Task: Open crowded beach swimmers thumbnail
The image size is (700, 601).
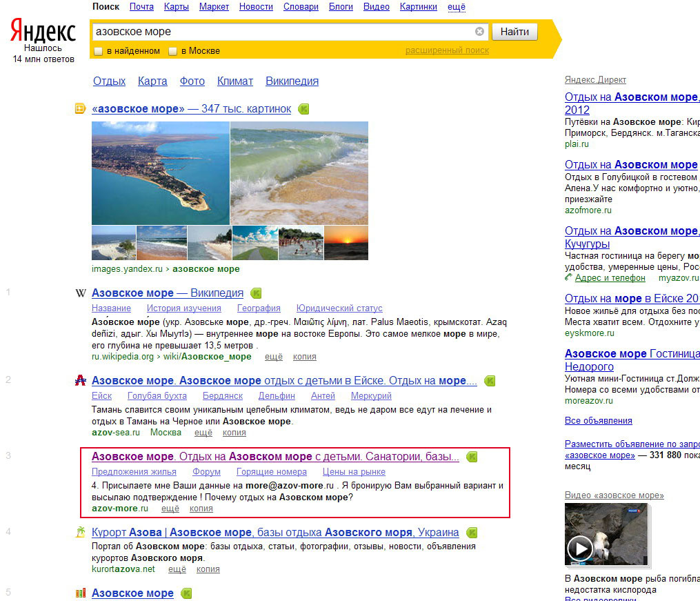Action: [301, 243]
